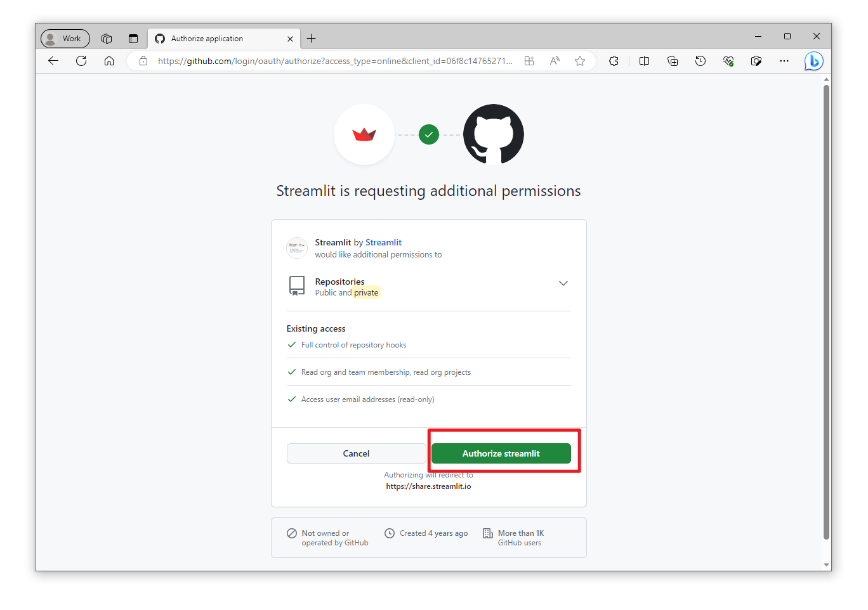Click the browser Back arrow
This screenshot has height=610, width=868.
53,61
